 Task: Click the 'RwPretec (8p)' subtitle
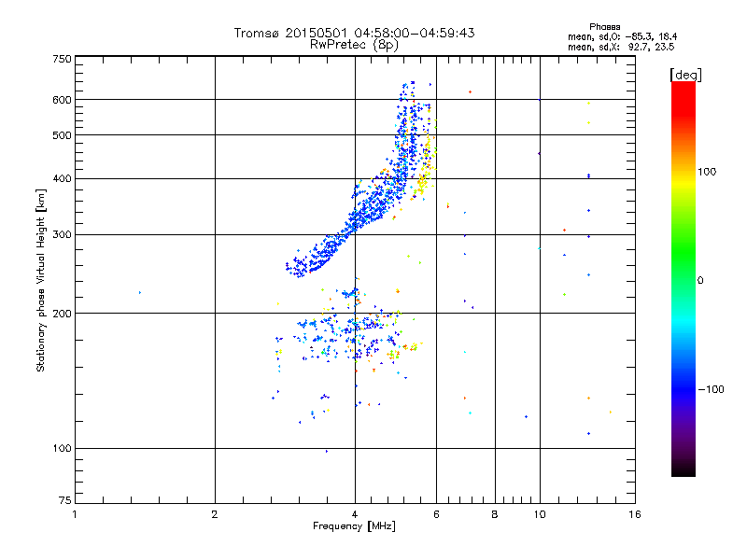point(354,45)
